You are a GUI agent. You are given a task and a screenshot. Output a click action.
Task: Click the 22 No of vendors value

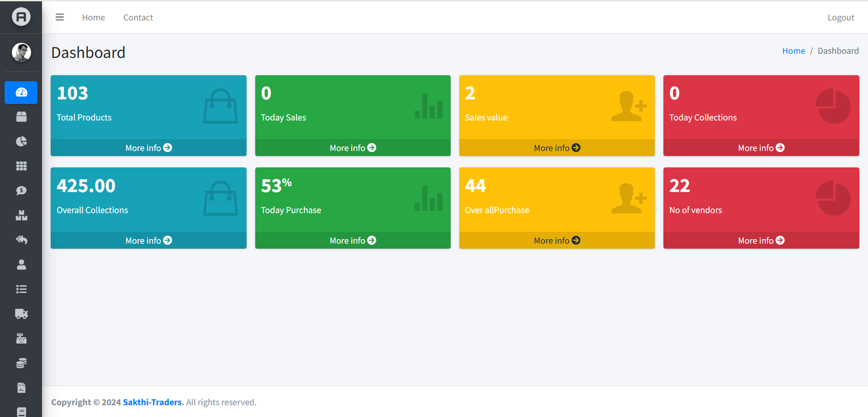pyautogui.click(x=679, y=186)
